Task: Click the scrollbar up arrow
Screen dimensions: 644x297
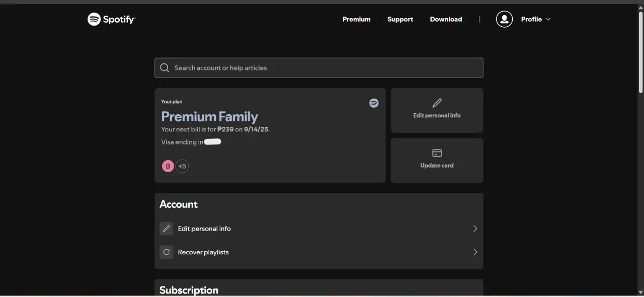Action: pyautogui.click(x=640, y=7)
